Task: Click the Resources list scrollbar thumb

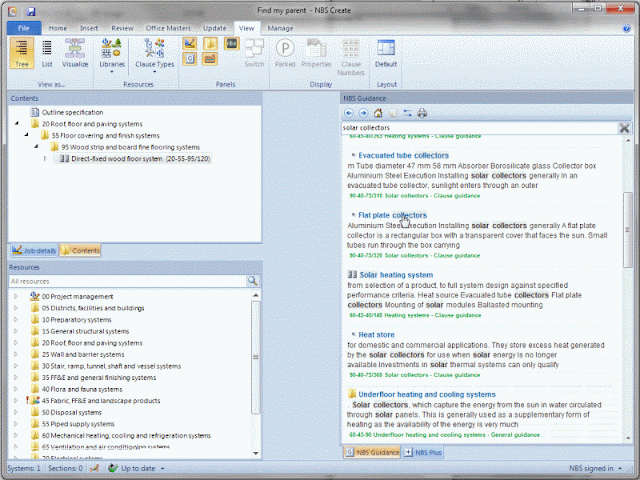Action: (256, 358)
